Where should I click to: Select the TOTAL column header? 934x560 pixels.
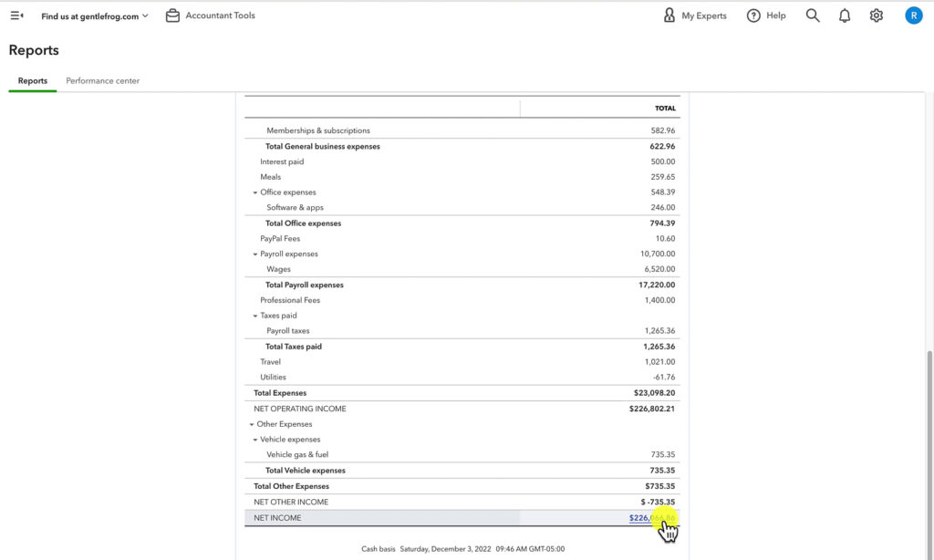tap(664, 108)
